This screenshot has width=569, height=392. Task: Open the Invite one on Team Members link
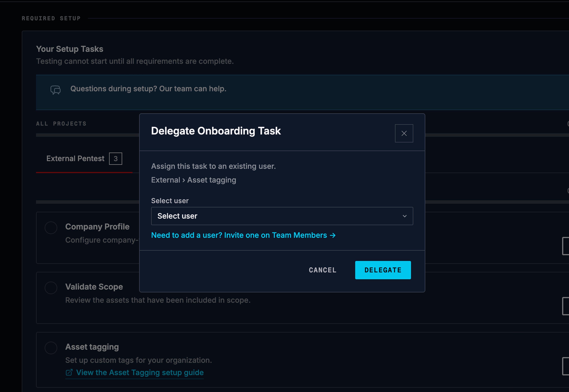(243, 235)
